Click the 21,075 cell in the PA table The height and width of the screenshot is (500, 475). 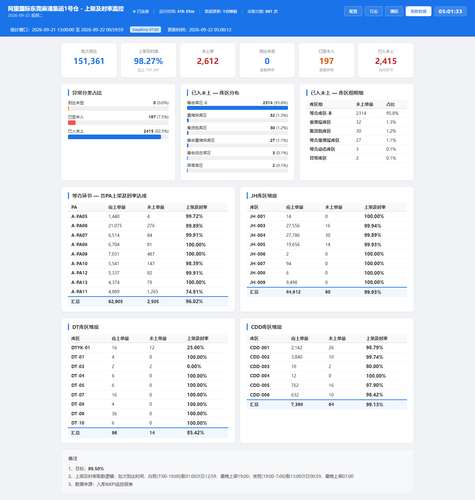click(115, 226)
